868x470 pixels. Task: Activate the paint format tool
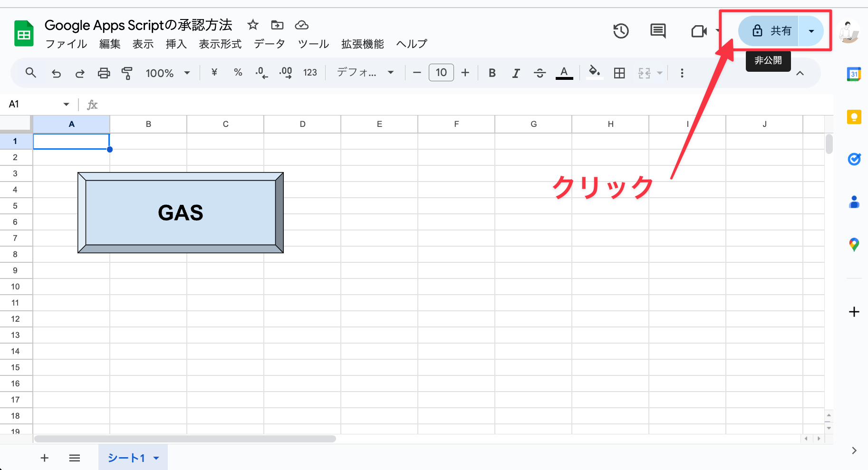pyautogui.click(x=127, y=73)
